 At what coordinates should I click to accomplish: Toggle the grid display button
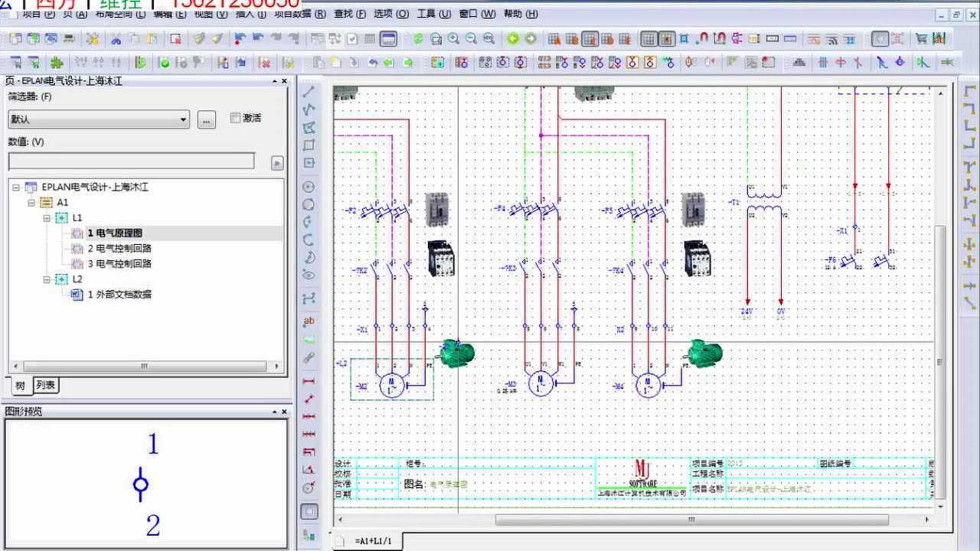[648, 39]
